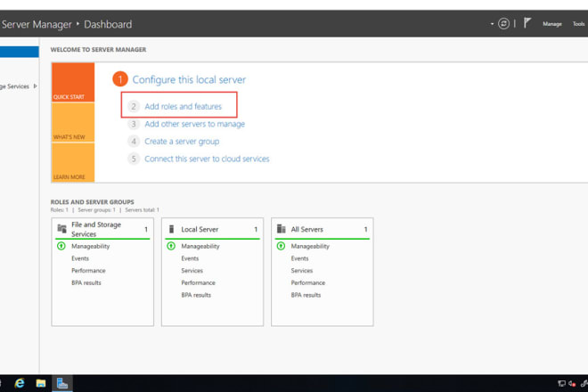The height and width of the screenshot is (392, 588).
Task: Open the notifications flag icon
Action: coord(527,23)
